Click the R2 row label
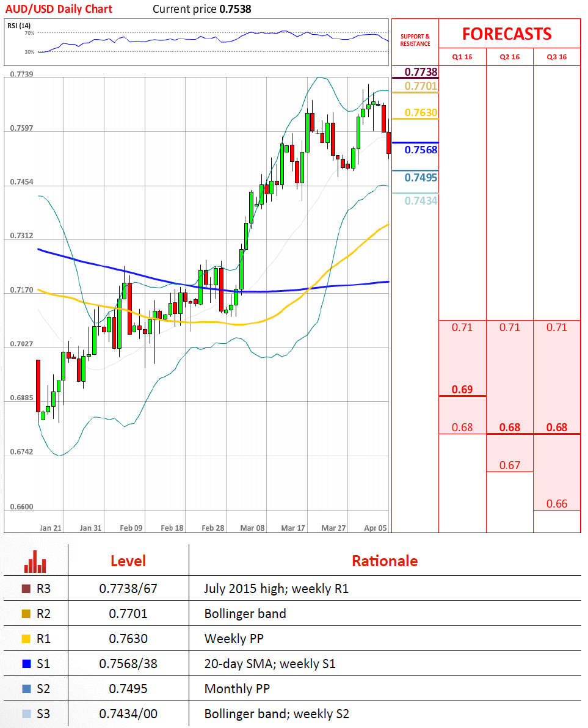 [43, 614]
